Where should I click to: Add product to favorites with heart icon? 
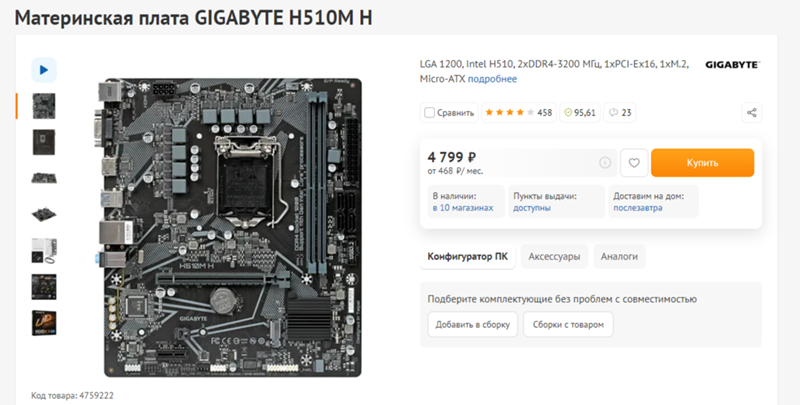click(634, 163)
